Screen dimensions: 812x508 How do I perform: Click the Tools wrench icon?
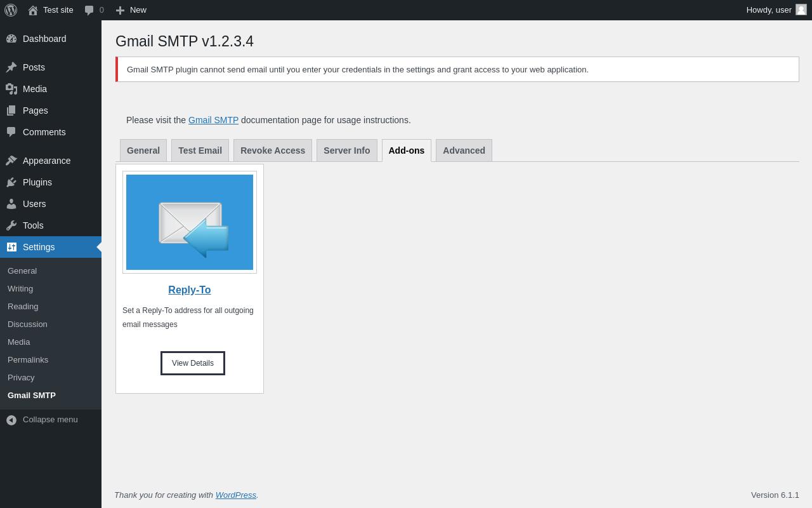click(11, 225)
